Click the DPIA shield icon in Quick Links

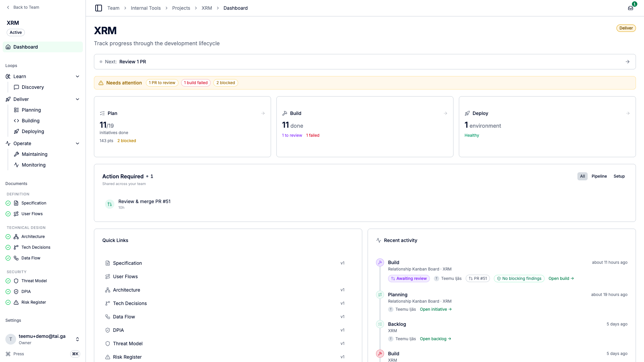pyautogui.click(x=108, y=330)
